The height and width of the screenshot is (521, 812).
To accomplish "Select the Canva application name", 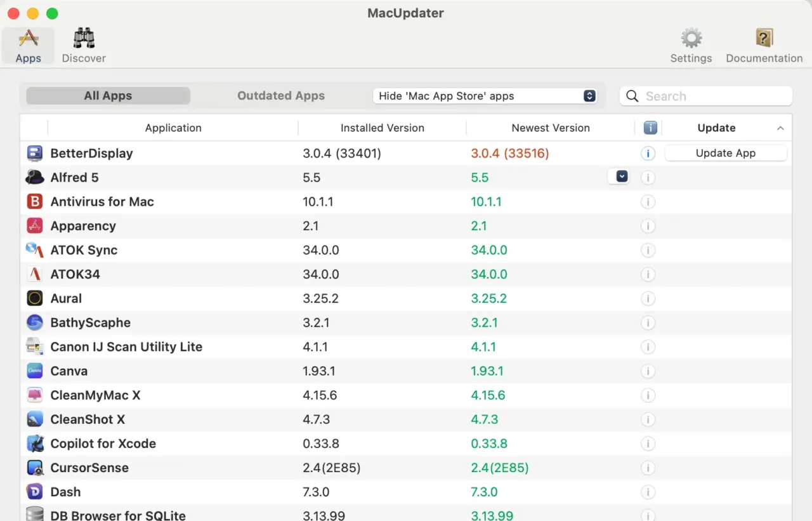I will (x=69, y=371).
